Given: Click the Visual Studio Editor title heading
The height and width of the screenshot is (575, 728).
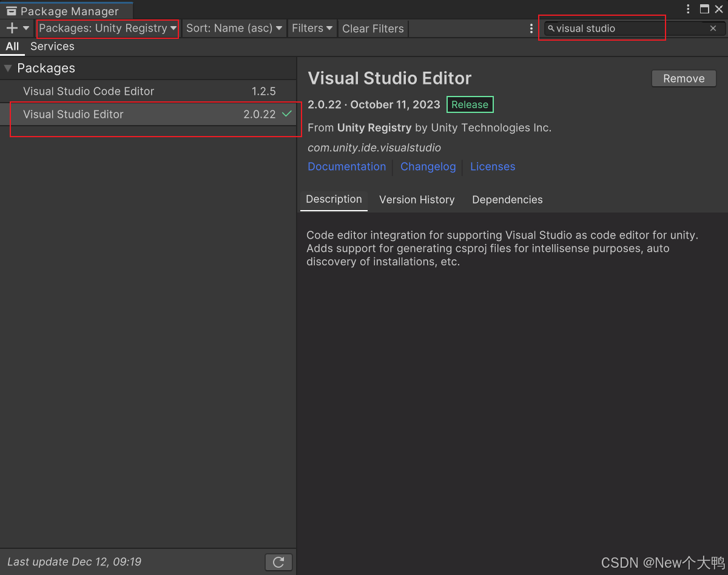Looking at the screenshot, I should tap(389, 78).
